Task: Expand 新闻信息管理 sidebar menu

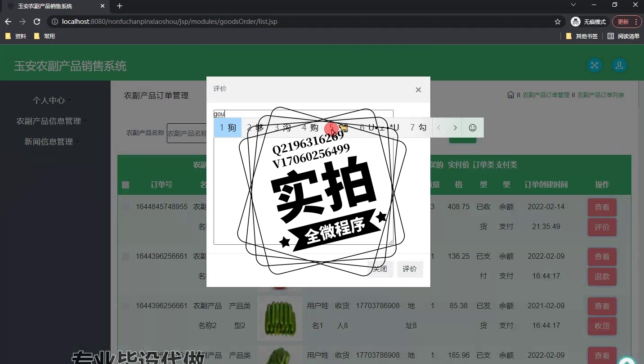Action: [51, 142]
